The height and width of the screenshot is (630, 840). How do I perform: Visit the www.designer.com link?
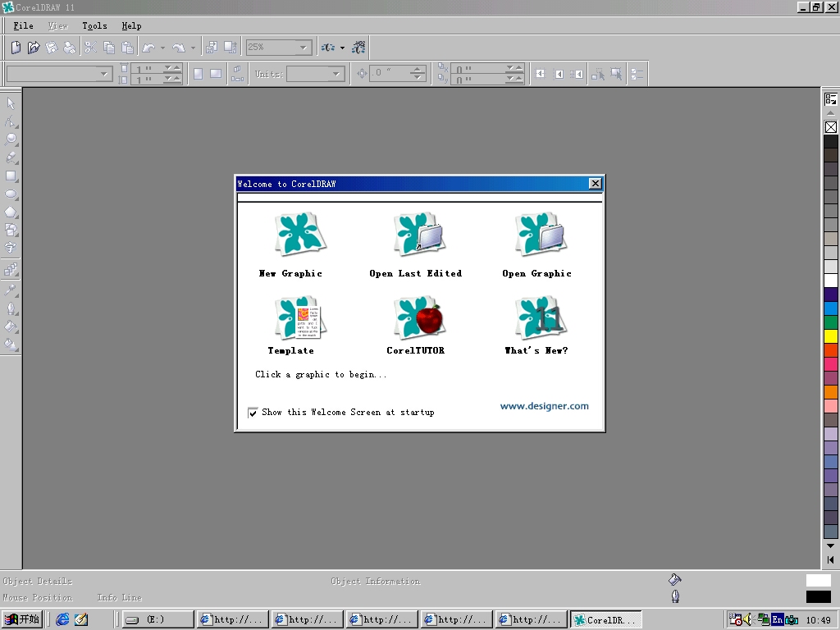click(x=545, y=406)
